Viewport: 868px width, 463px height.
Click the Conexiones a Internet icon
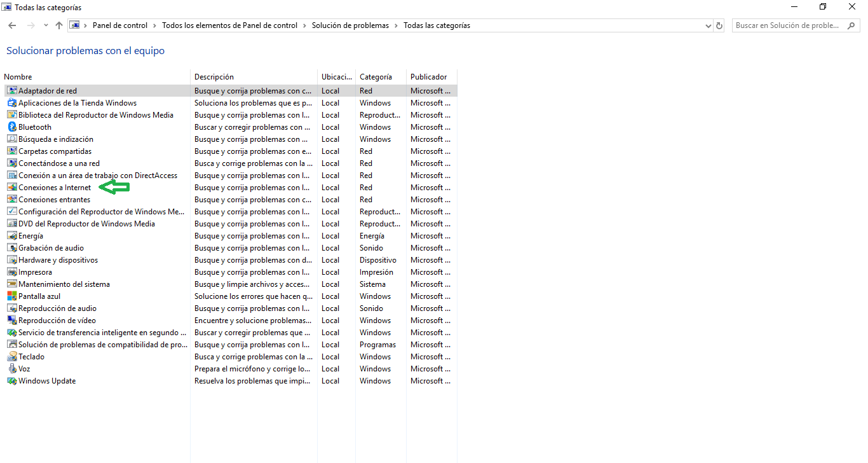point(12,188)
